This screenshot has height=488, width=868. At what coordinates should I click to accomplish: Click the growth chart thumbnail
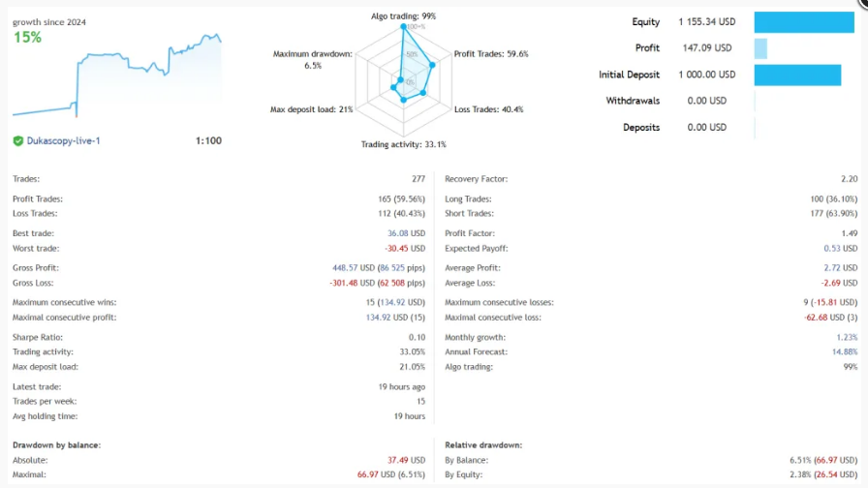coord(117,76)
